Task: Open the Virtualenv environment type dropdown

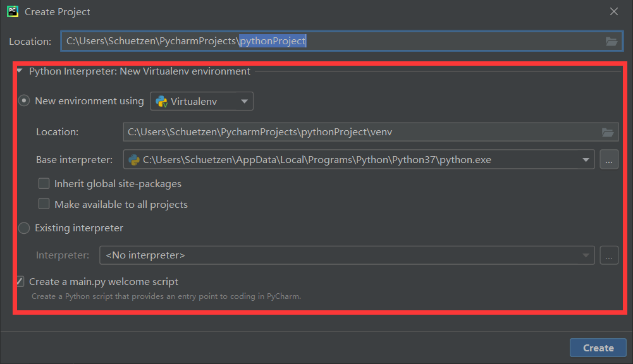Action: [202, 101]
